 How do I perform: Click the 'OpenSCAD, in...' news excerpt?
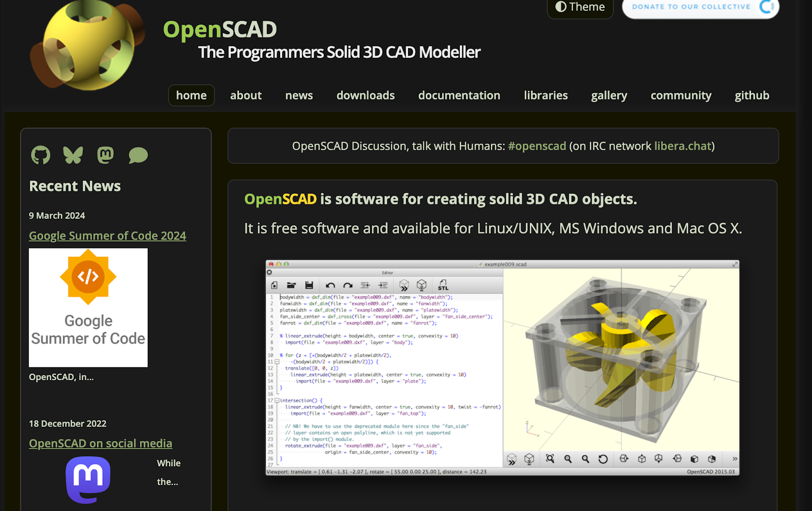[x=61, y=377]
